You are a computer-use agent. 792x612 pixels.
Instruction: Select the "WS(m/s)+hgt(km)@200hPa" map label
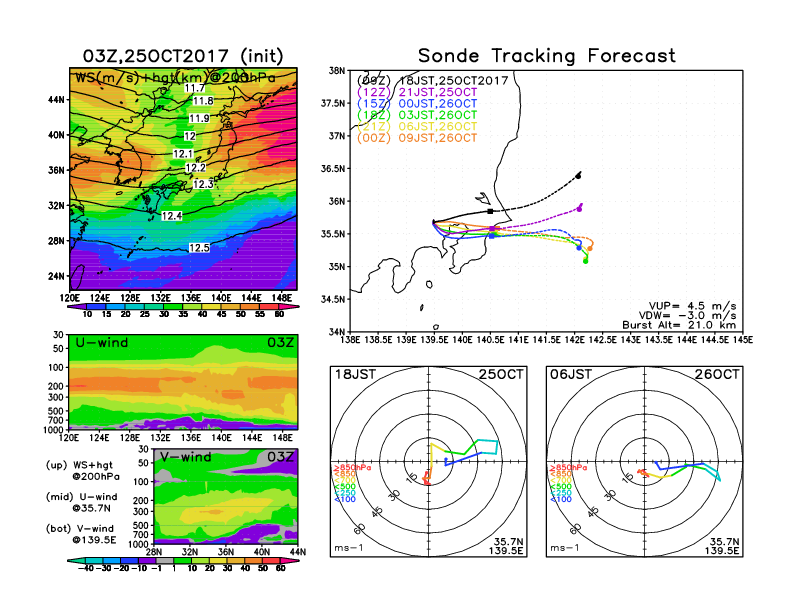coord(175,78)
